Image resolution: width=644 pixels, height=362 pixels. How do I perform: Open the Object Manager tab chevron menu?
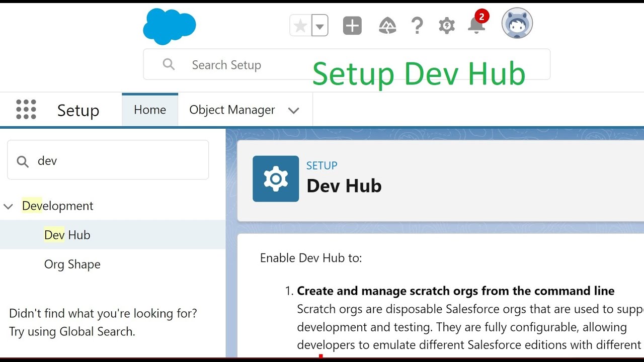tap(294, 111)
